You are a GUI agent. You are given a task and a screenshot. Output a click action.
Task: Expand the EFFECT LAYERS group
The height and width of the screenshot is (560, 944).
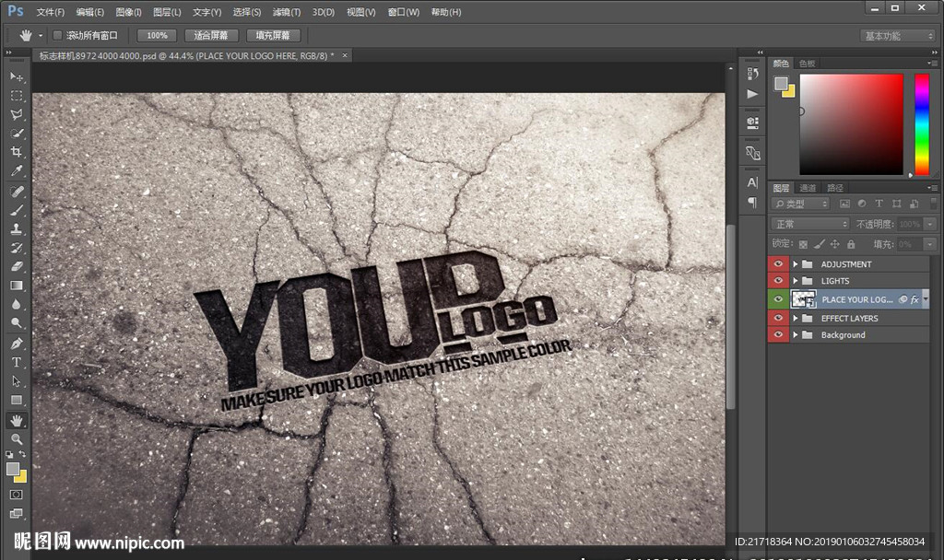795,319
